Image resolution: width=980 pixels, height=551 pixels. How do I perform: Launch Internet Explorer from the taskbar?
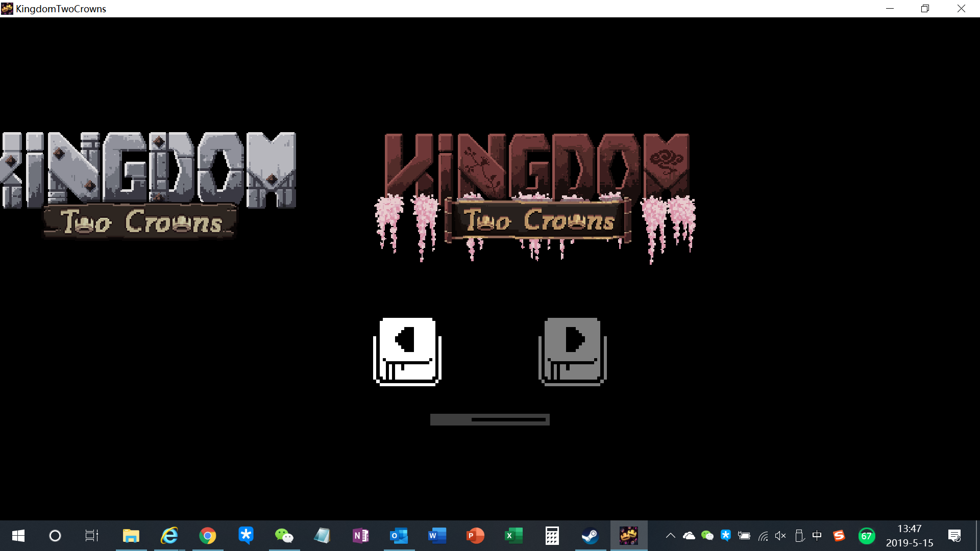click(x=169, y=536)
